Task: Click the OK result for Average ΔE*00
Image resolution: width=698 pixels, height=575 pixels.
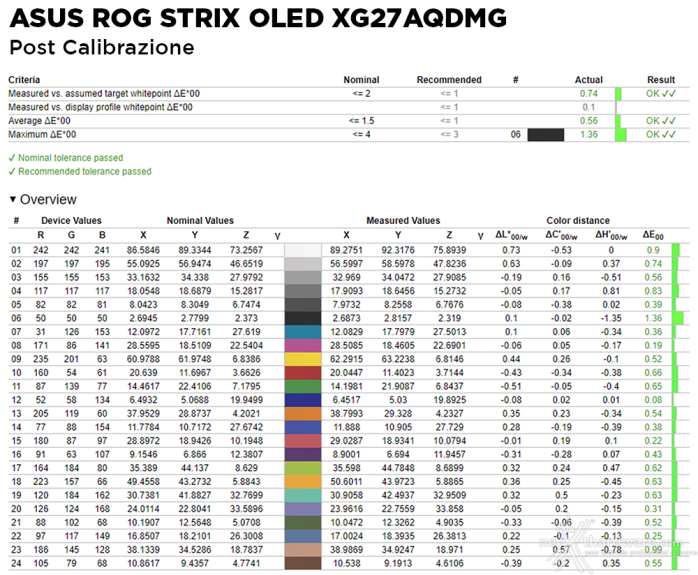Action: [x=661, y=121]
